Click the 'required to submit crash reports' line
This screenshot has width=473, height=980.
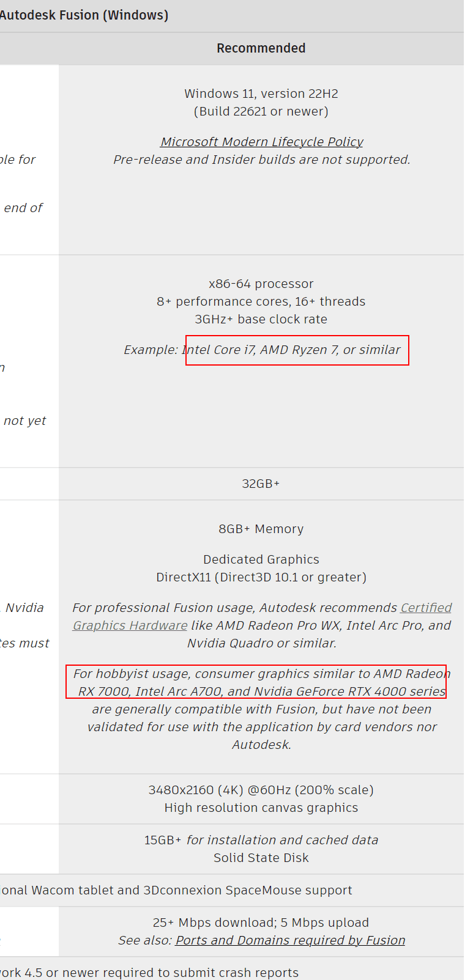(x=149, y=973)
